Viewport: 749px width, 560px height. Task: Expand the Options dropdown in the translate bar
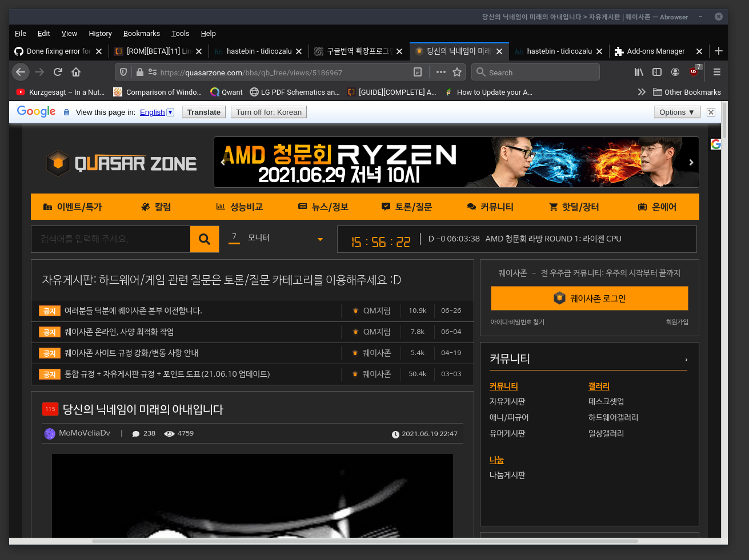pos(676,112)
